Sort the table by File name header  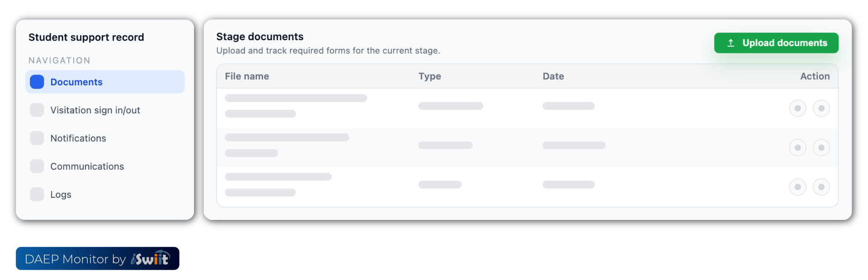(247, 76)
